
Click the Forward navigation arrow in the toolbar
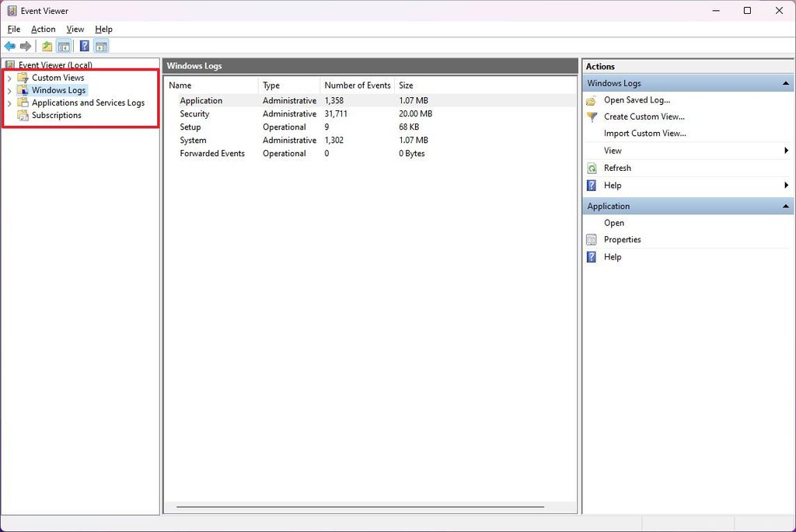click(26, 46)
